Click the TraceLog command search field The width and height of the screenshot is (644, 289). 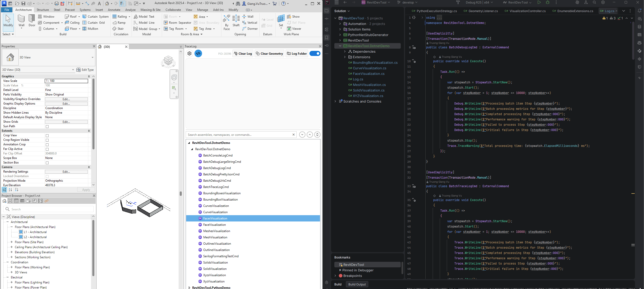(239, 135)
